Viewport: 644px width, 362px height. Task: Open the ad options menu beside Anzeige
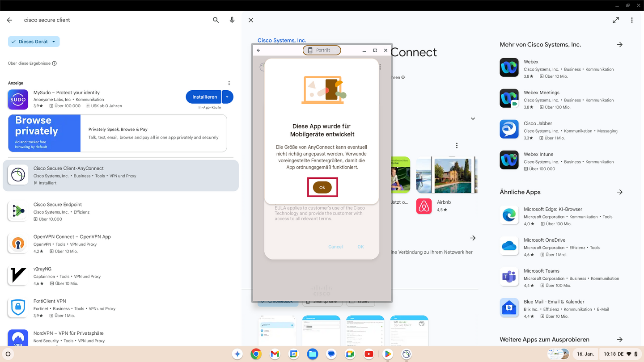click(229, 83)
